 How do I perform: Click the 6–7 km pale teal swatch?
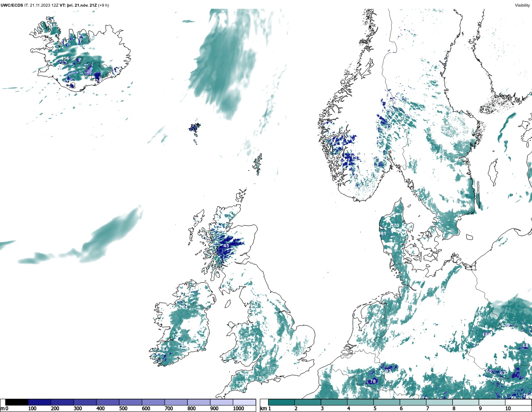[x=413, y=402]
